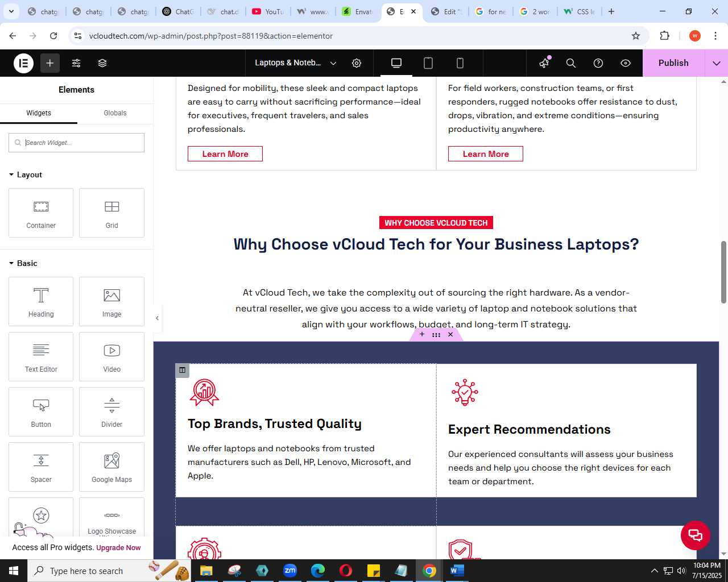Open the browser extensions puzzle icon

pos(664,36)
